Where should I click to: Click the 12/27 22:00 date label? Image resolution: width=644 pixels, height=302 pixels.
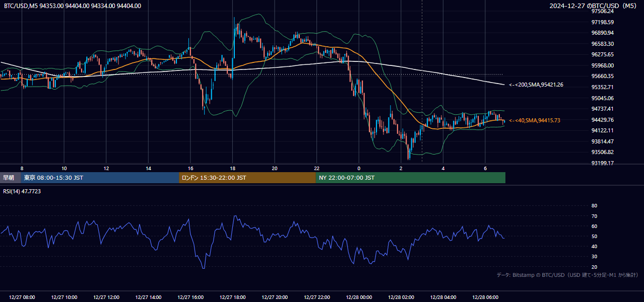[316, 297]
